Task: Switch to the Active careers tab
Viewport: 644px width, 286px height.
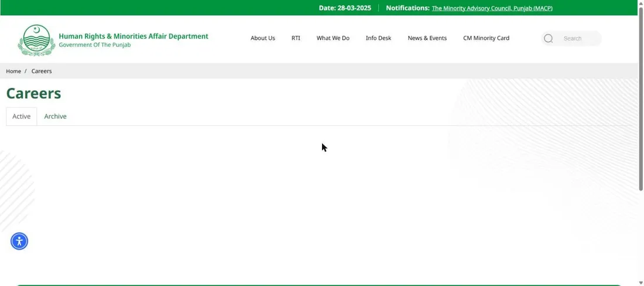Action: tap(21, 116)
